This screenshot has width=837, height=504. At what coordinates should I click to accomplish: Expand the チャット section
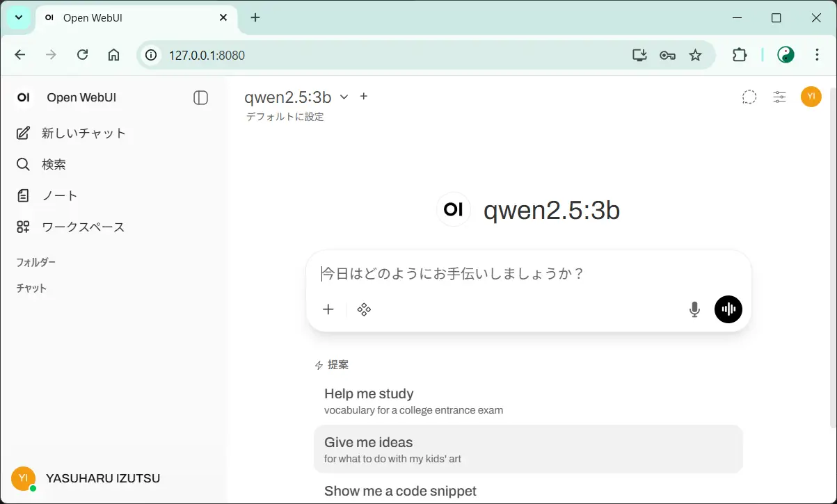coord(31,288)
